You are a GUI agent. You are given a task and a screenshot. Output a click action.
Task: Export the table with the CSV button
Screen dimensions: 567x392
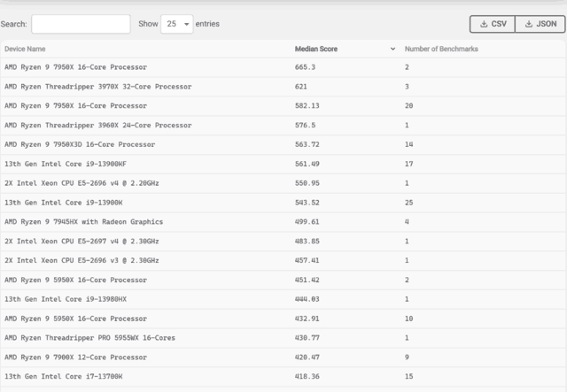493,24
